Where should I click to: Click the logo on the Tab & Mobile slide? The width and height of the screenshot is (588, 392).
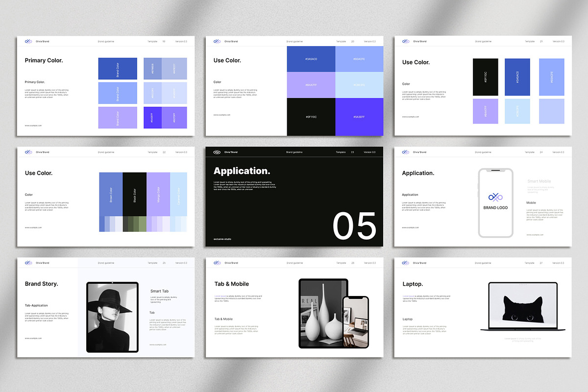217,263
